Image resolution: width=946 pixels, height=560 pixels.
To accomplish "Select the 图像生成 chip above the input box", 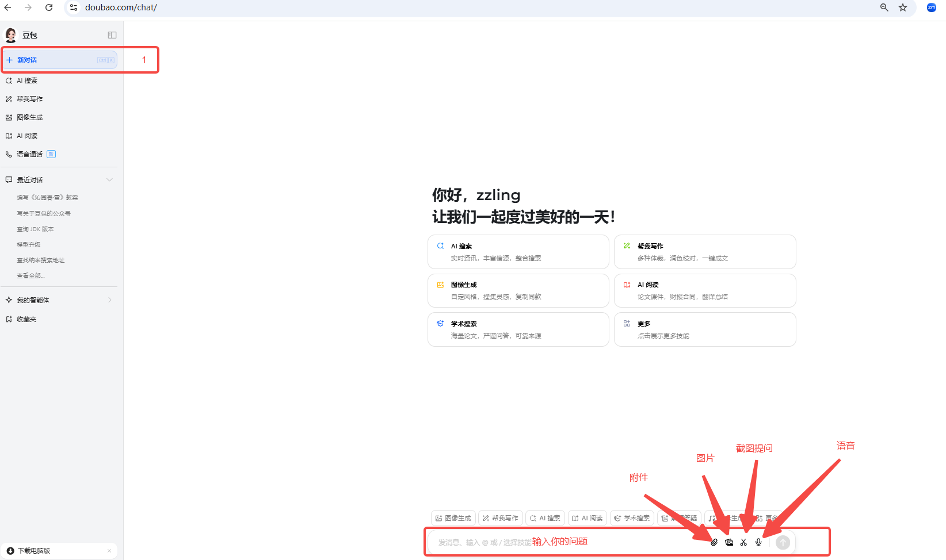I will [x=453, y=518].
